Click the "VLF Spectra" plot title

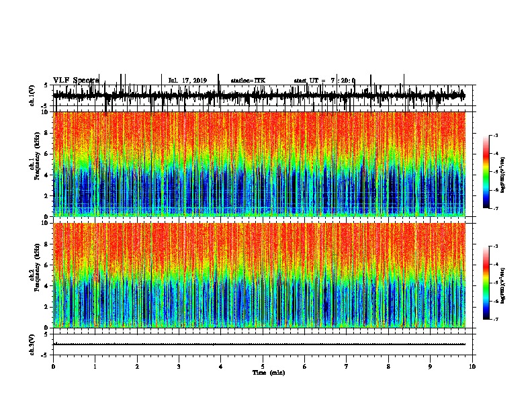tap(76, 81)
